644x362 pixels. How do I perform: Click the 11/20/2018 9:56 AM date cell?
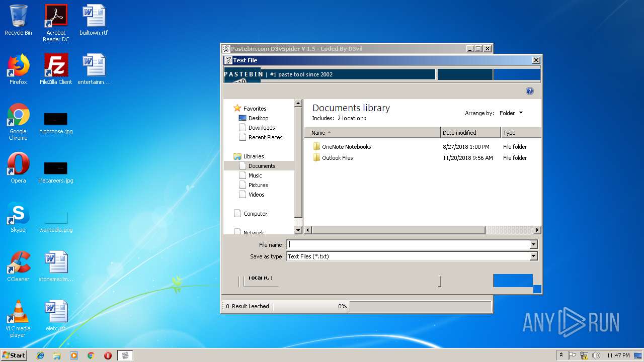point(468,158)
